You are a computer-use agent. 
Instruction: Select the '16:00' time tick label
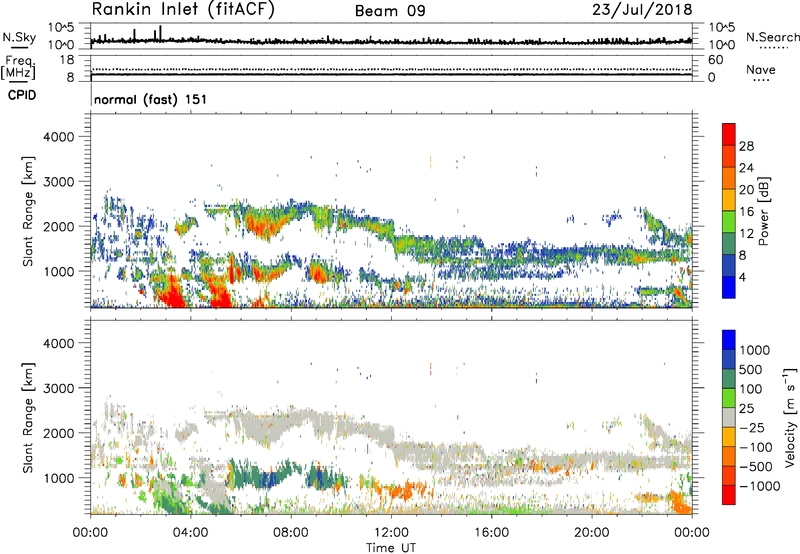point(491,533)
